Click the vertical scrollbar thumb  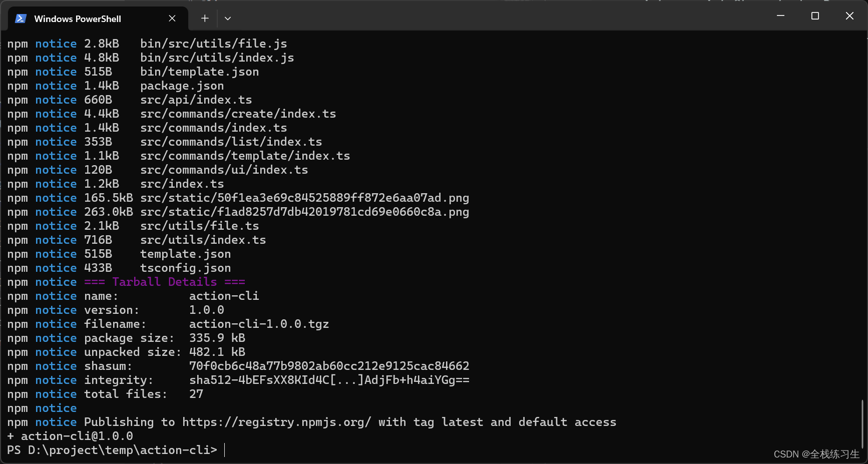coord(862,423)
